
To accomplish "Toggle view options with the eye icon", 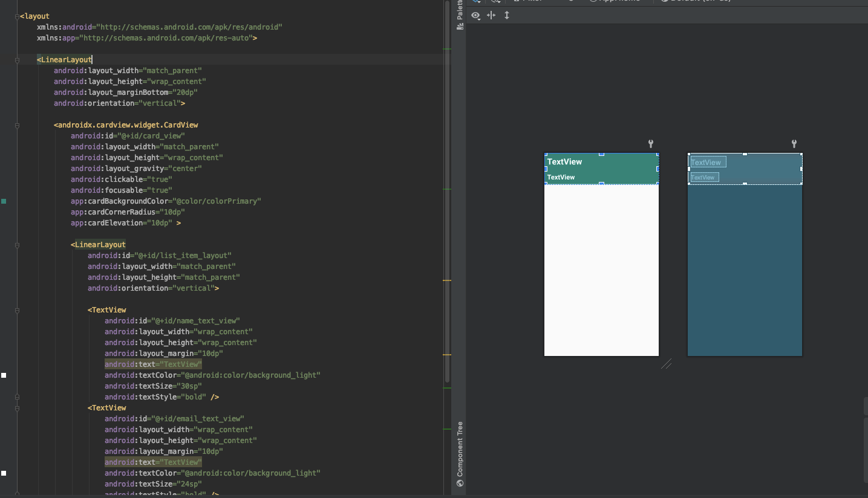I will 475,15.
